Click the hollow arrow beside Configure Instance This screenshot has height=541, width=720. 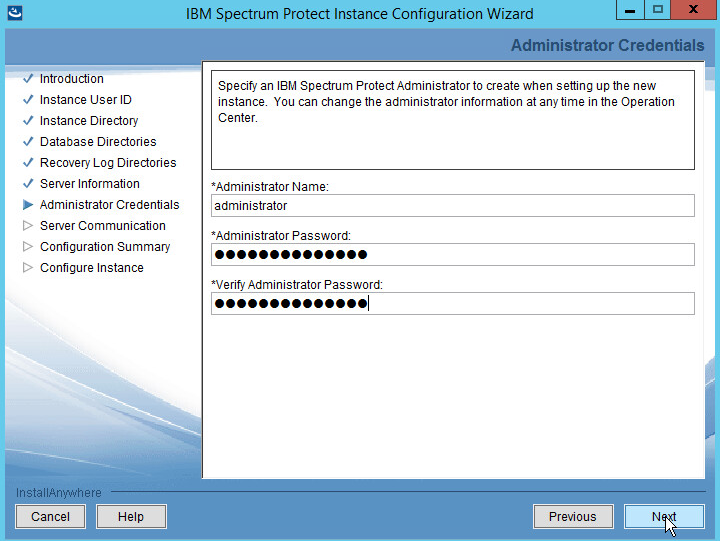[x=28, y=268]
